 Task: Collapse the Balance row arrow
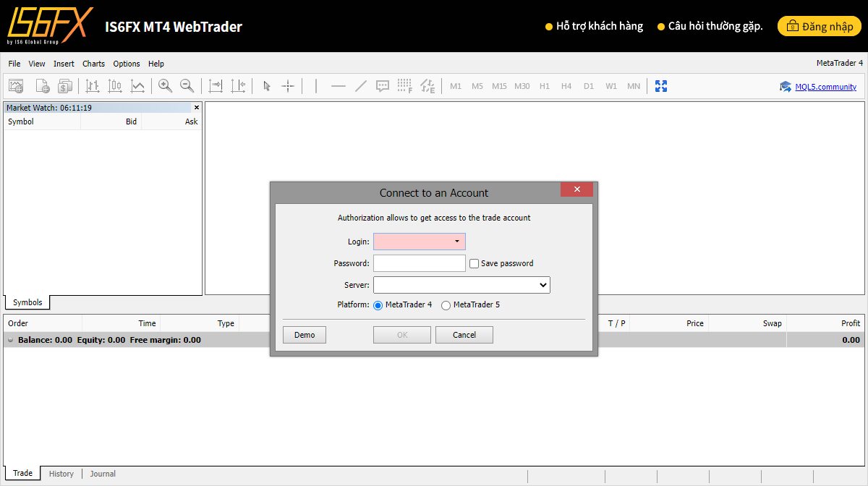(11, 340)
